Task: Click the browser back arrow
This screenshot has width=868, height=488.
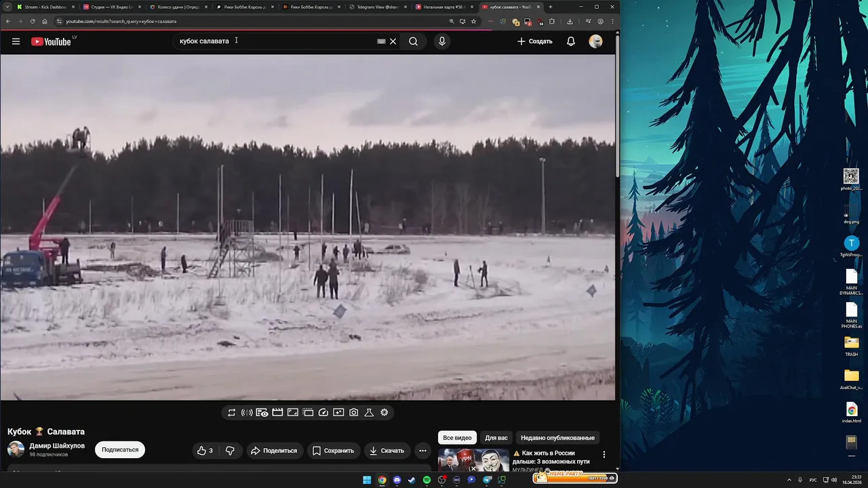Action: (7, 21)
